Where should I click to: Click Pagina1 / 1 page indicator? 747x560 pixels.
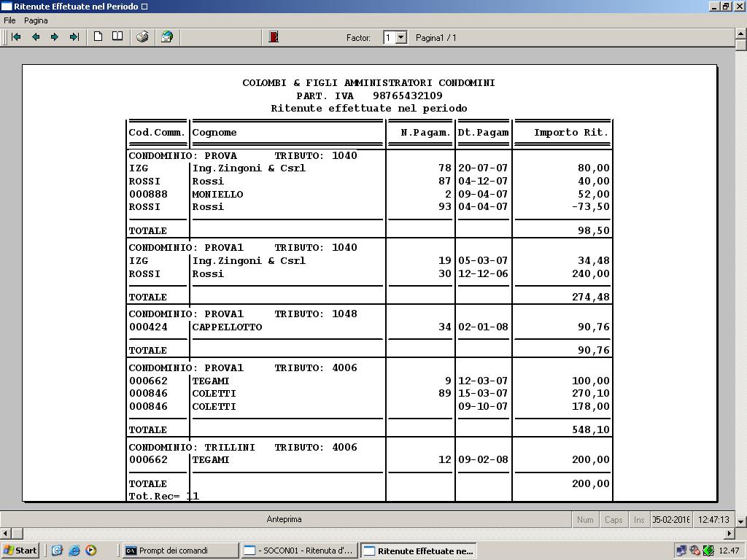436,38
